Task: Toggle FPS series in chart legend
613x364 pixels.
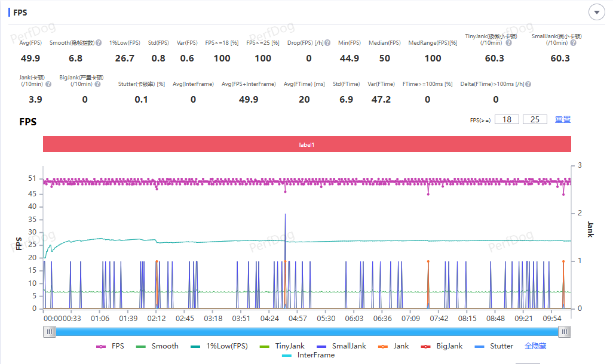Action: click(x=111, y=346)
